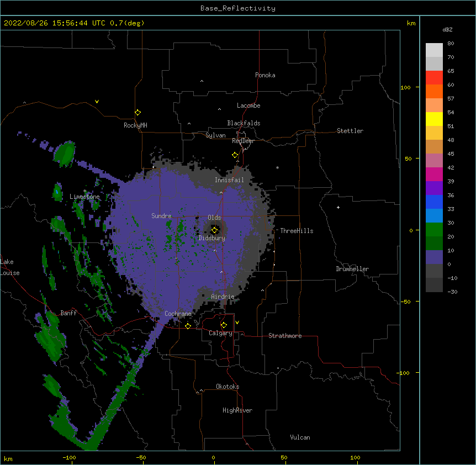The width and height of the screenshot is (476, 465).
Task: Click the RedDeer city label
Action: (243, 141)
